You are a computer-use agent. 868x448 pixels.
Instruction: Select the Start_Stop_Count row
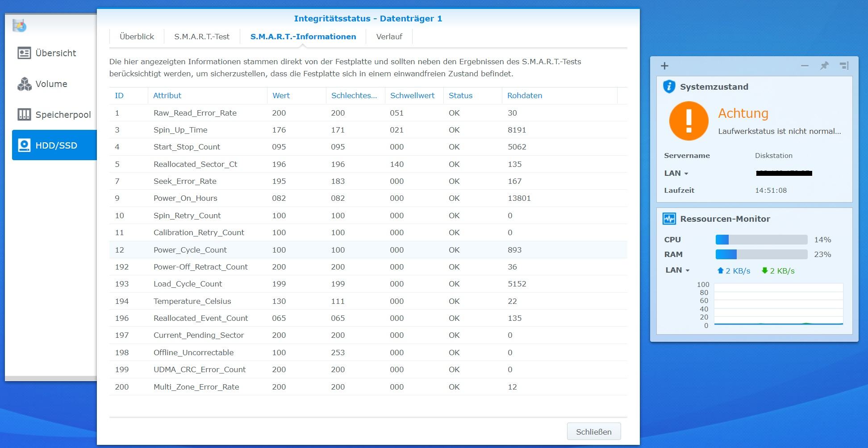[x=368, y=147]
